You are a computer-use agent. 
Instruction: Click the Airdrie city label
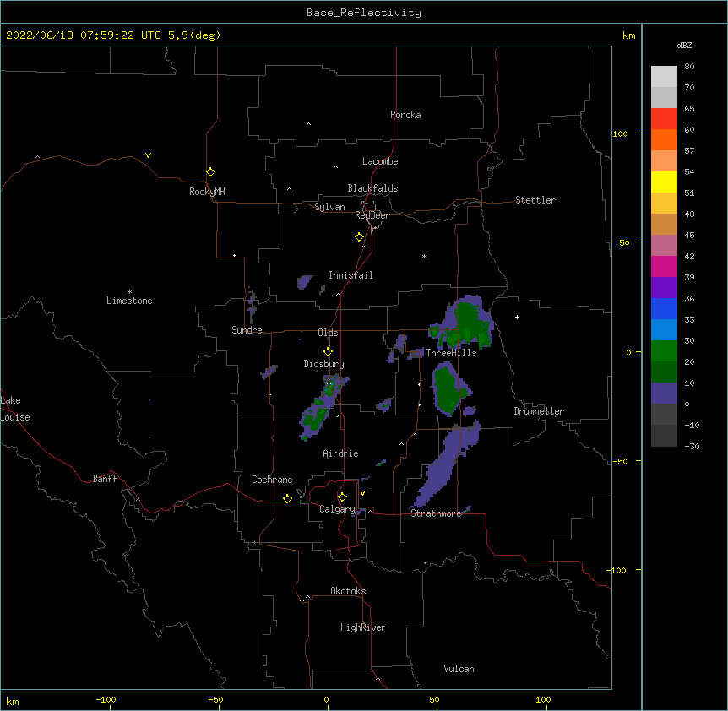341,453
